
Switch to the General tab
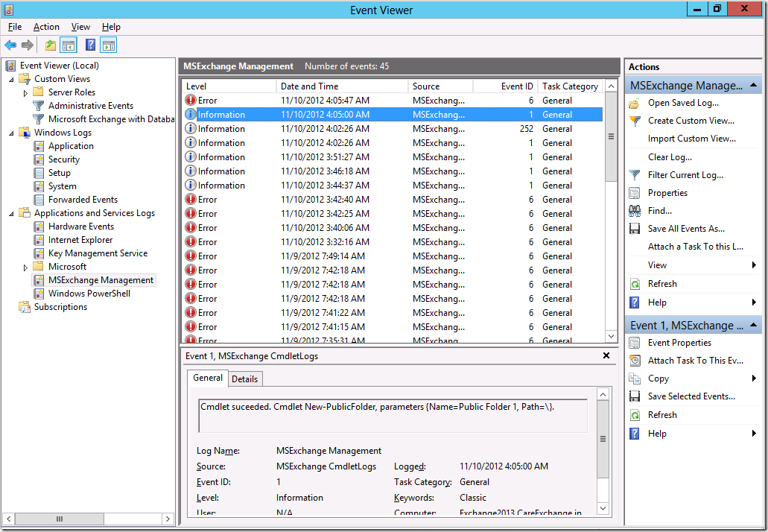207,378
